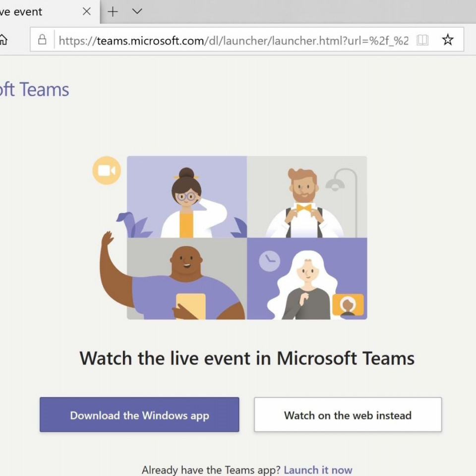Select the live event tab title
Screen dimensions: 476x476
point(21,11)
